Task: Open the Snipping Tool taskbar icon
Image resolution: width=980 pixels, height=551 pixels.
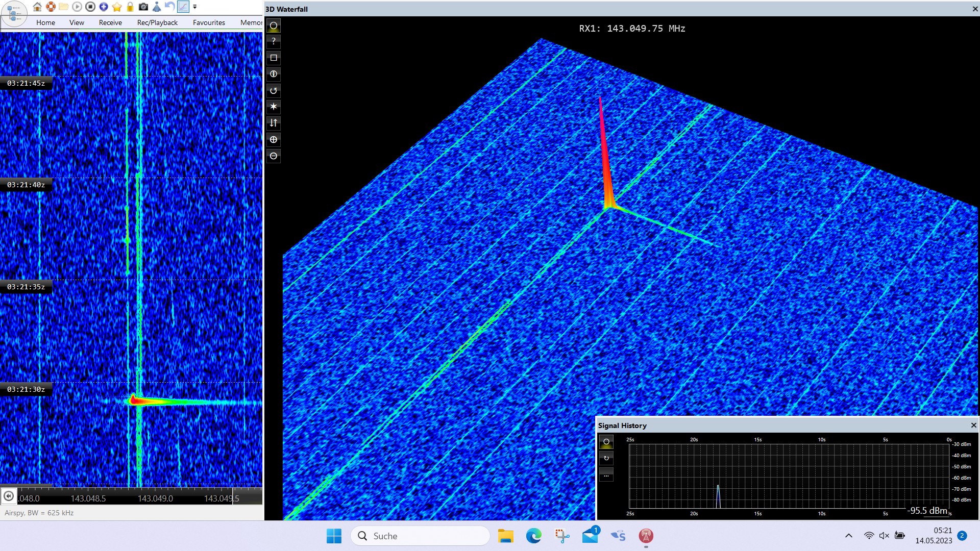Action: coord(562,536)
